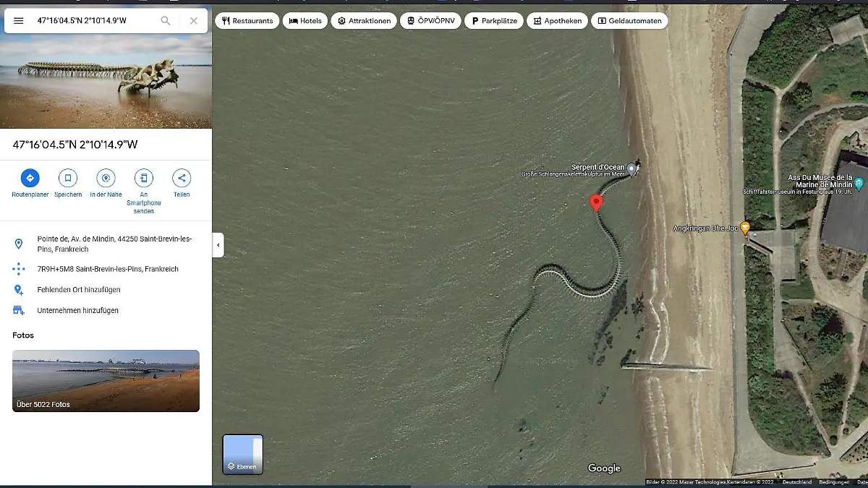Search nearby with In der Nähe icon

[106, 178]
